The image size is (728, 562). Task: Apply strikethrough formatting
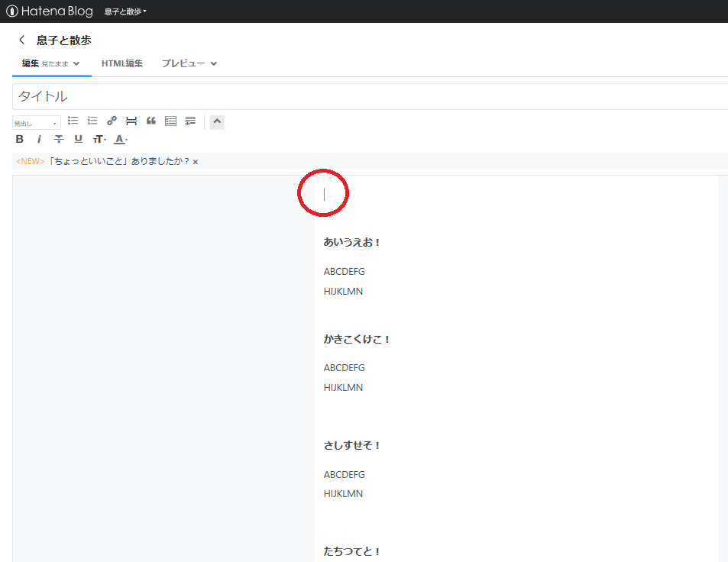58,138
